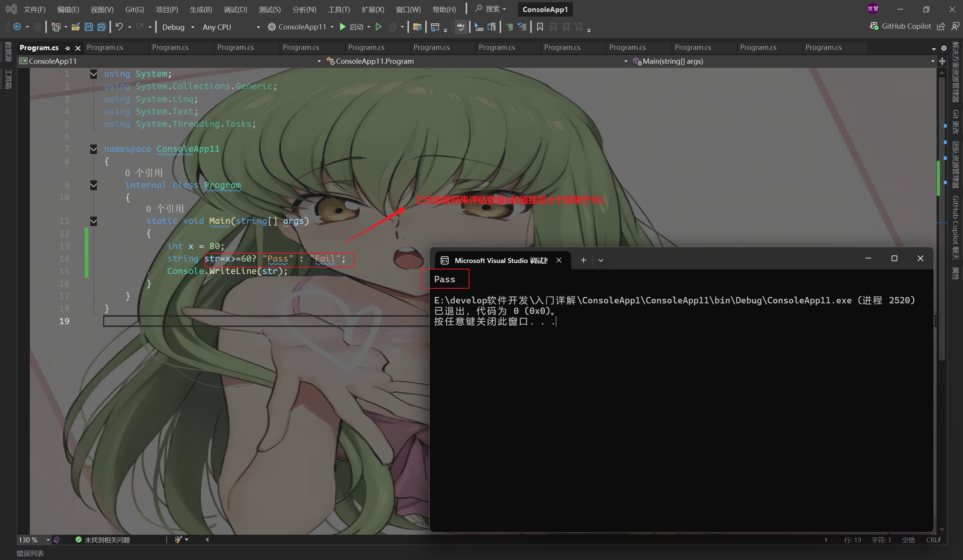Open the 文件(F) menu
This screenshot has height=560, width=963.
click(34, 9)
